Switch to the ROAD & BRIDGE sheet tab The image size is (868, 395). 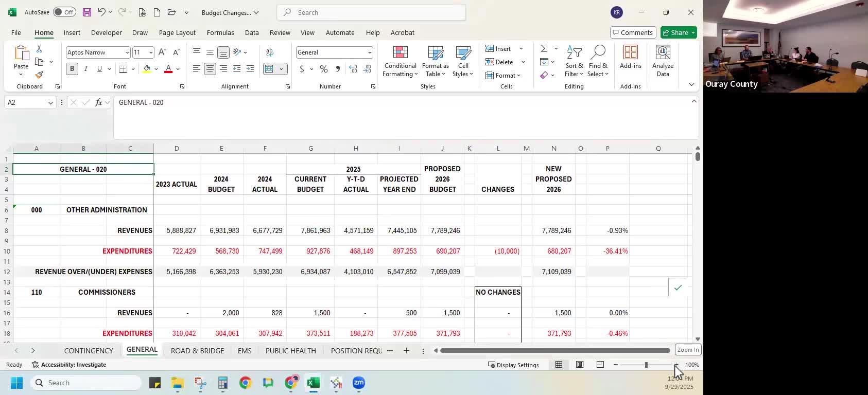(197, 351)
